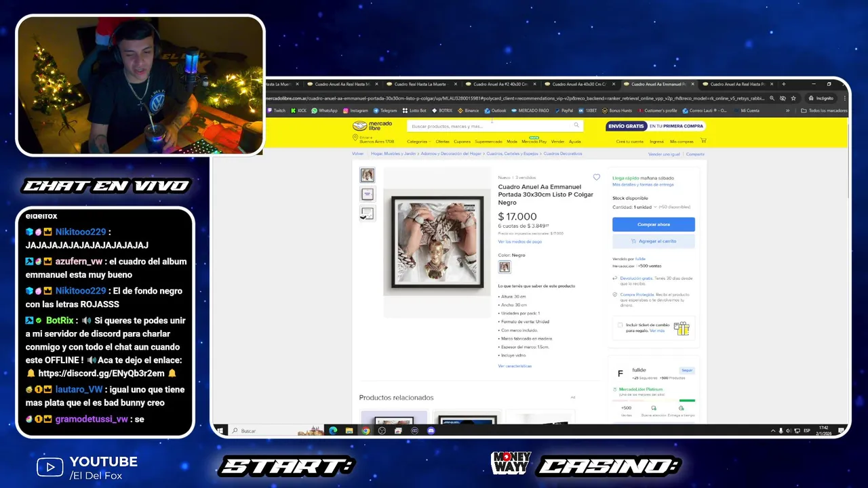The image size is (868, 488).
Task: Open the Instagram bookmark
Action: pyautogui.click(x=356, y=110)
